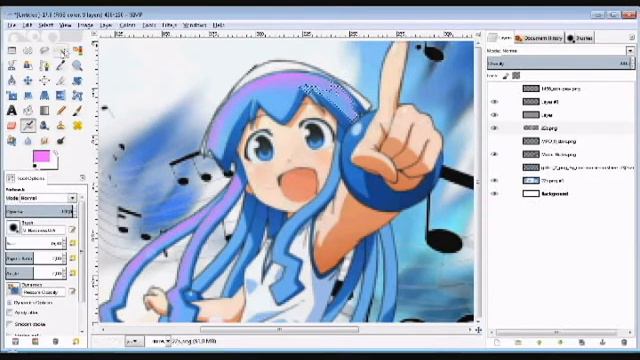Select the Background layer row

click(x=561, y=193)
